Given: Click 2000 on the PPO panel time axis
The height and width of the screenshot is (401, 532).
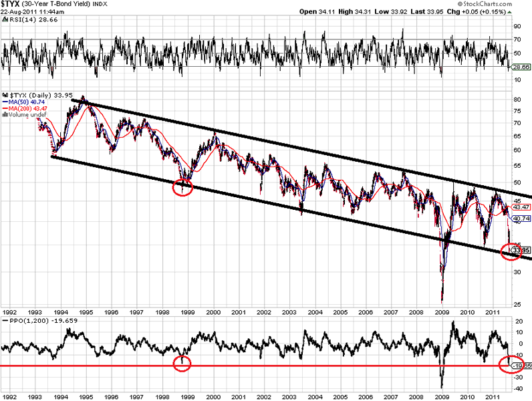Looking at the screenshot, I should pos(213,397).
